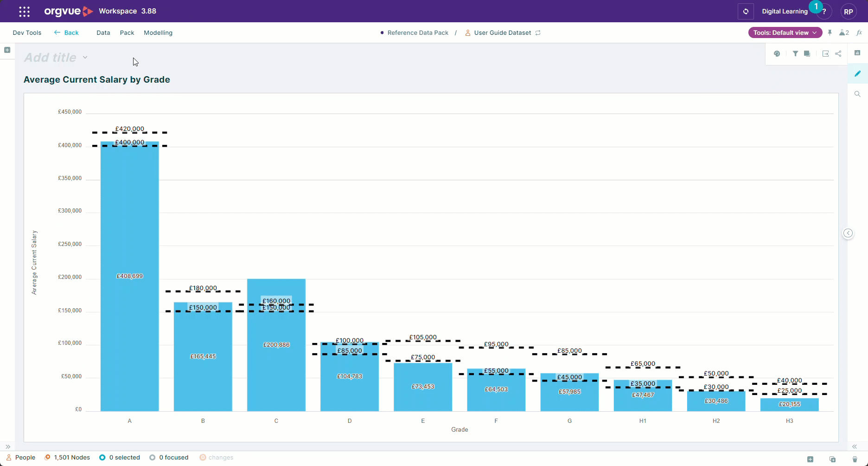Go Back using the Back link

(66, 32)
